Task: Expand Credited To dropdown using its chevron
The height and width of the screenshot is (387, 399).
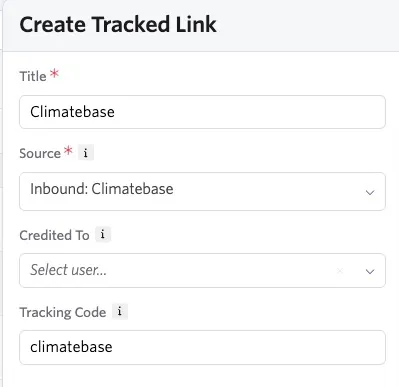Action: click(370, 271)
